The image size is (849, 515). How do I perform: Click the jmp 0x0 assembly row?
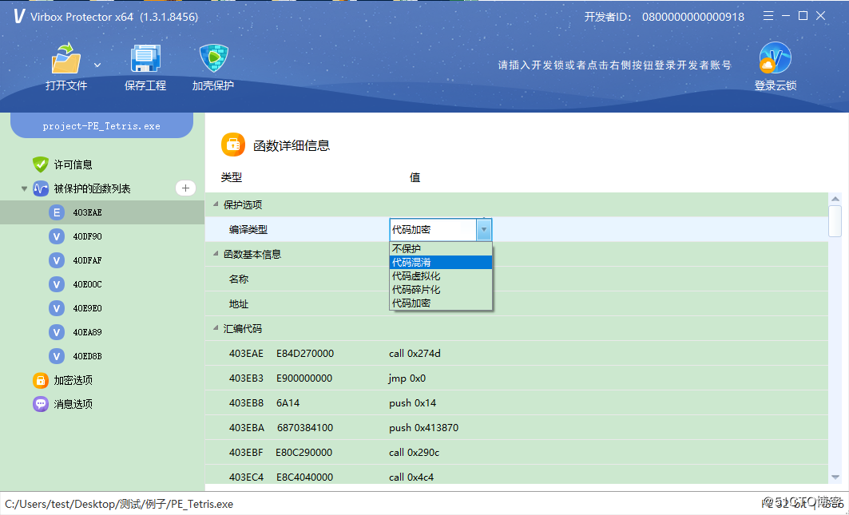coord(517,379)
